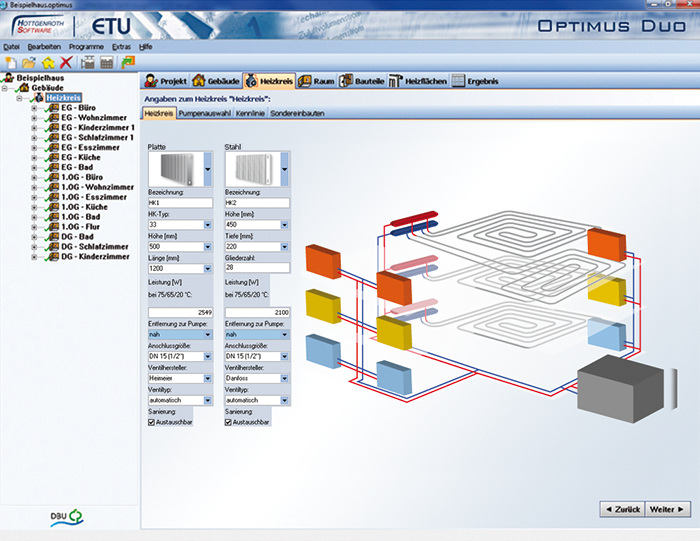700x541 pixels.
Task: Click the EG - Büro room icon
Action: tap(54, 108)
